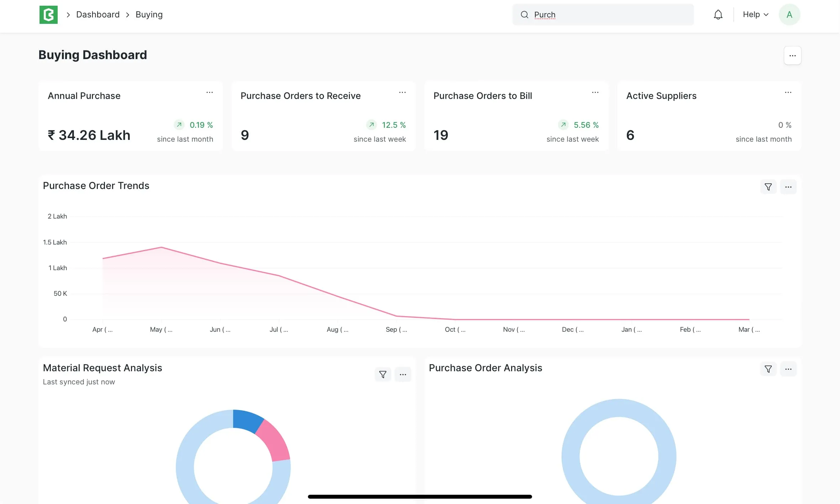Screen dimensions: 840x504
Task: Open filter for Material Request Analysis
Action: tap(383, 374)
